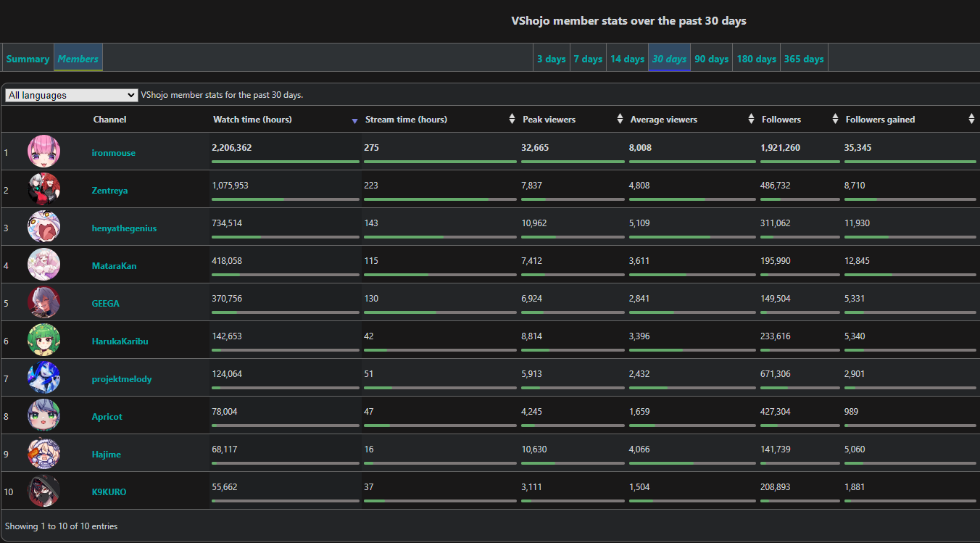Viewport: 980px width, 543px height.
Task: Switch to the Summary tab
Action: (28, 59)
